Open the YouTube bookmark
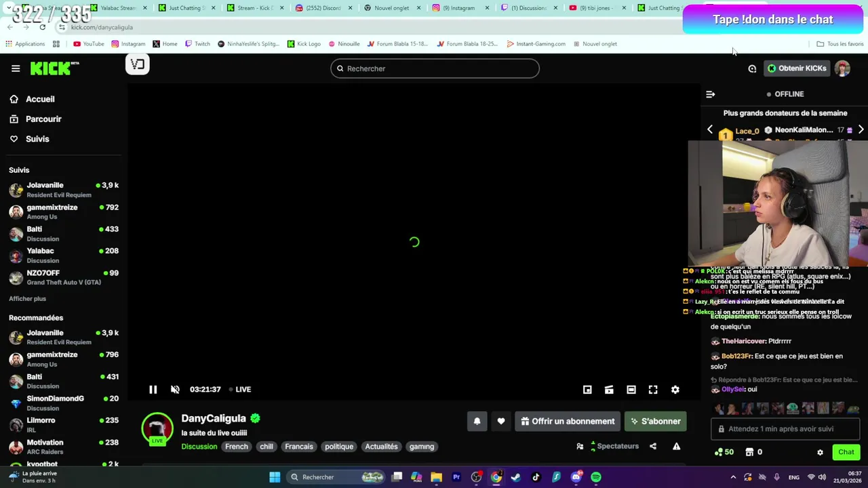This screenshot has height=488, width=868. pos(89,44)
